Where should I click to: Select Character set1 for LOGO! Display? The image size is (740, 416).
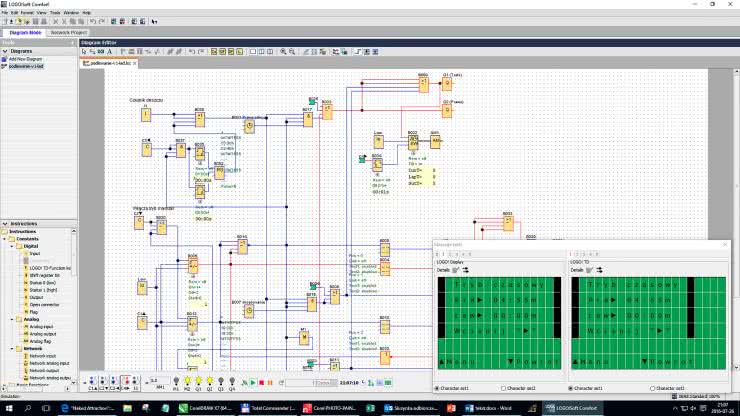pyautogui.click(x=437, y=387)
